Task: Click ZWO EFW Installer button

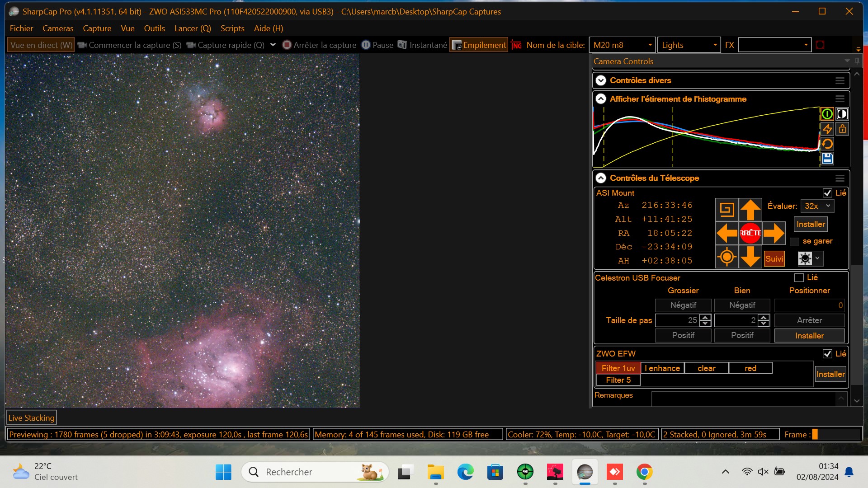Action: tap(830, 374)
